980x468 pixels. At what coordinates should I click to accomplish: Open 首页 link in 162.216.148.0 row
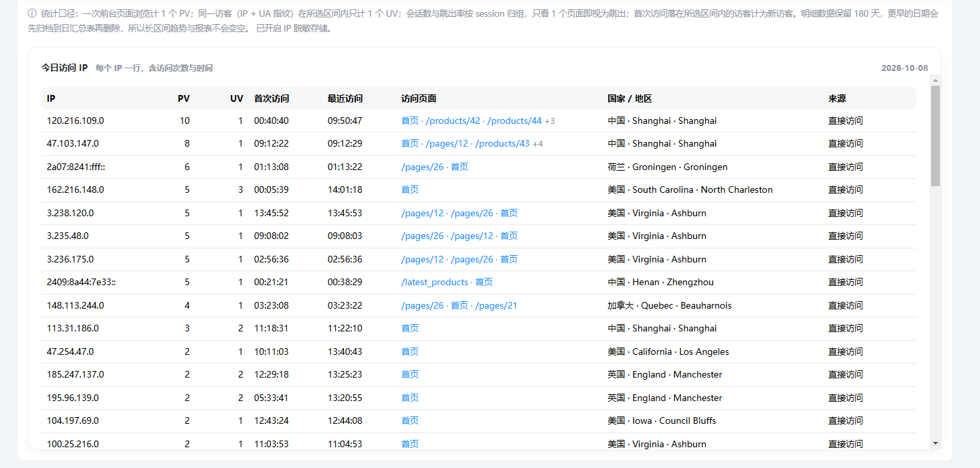tap(410, 190)
